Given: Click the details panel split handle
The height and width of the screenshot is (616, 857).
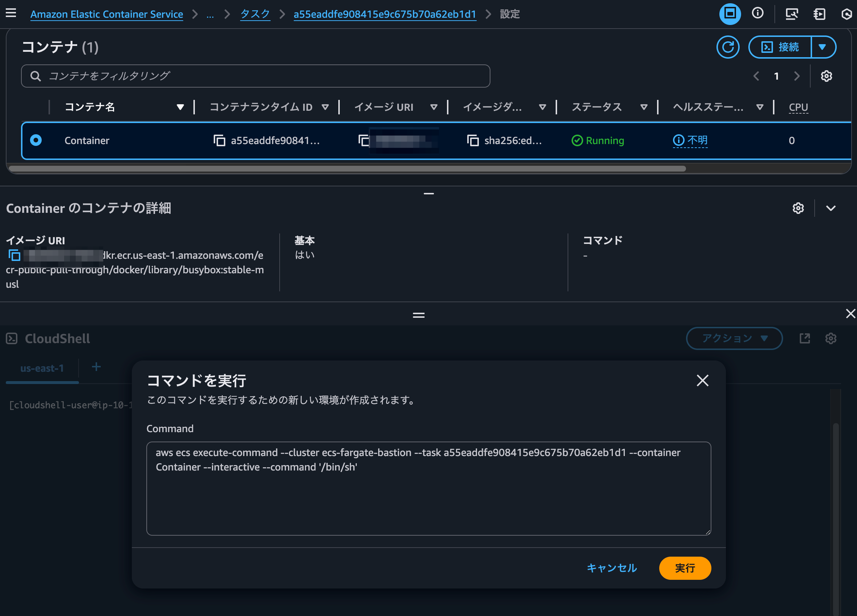Looking at the screenshot, I should click(428, 194).
